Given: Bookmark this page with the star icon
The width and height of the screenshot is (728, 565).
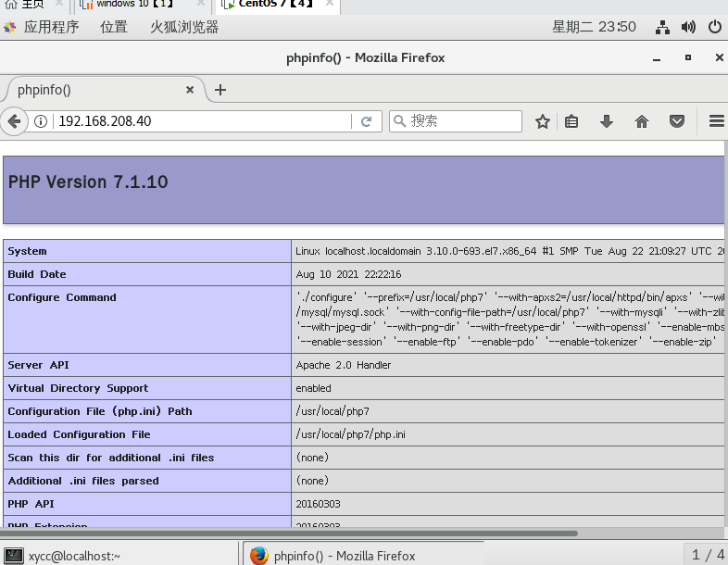Looking at the screenshot, I should coord(542,121).
